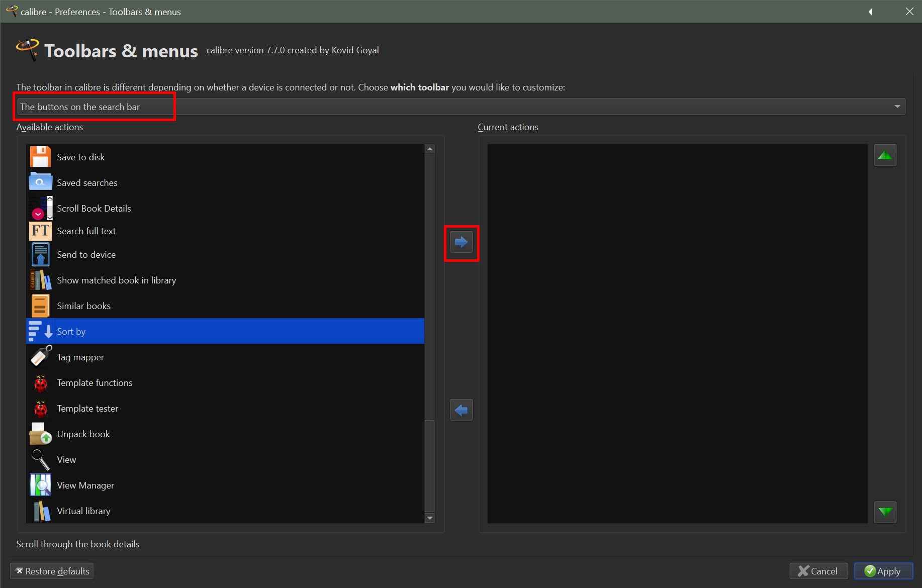Click Restore defaults button
The height and width of the screenshot is (588, 922).
52,571
